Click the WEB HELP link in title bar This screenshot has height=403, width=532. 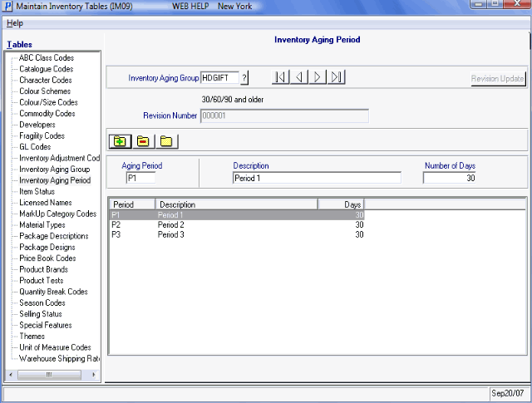click(x=190, y=6)
